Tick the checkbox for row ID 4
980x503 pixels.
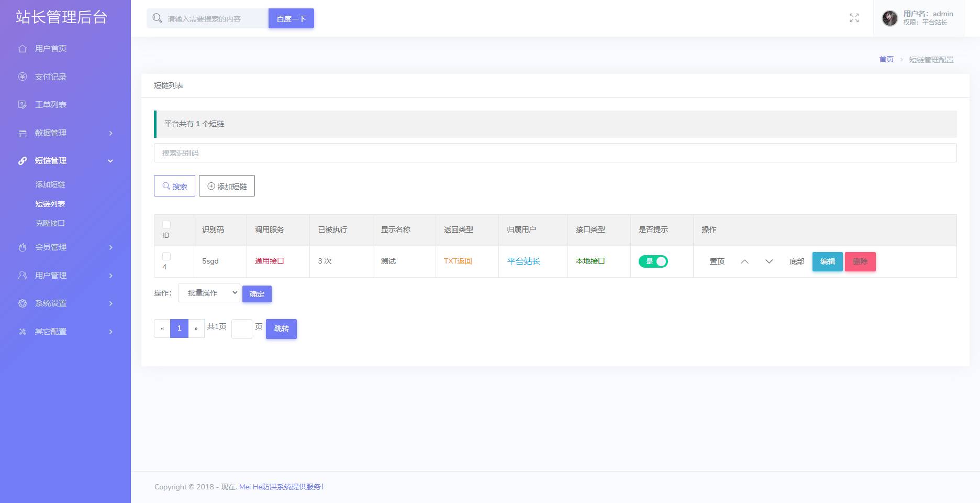(166, 256)
